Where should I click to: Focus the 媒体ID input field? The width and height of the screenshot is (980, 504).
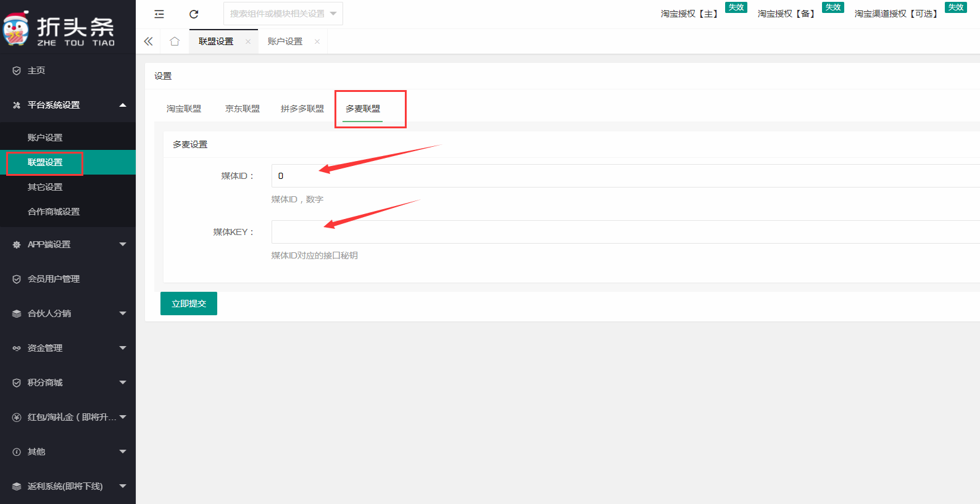tap(626, 176)
